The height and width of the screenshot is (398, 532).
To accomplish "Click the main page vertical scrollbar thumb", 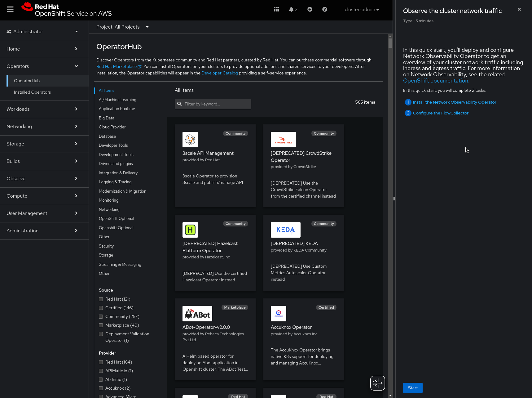I will tap(390, 43).
